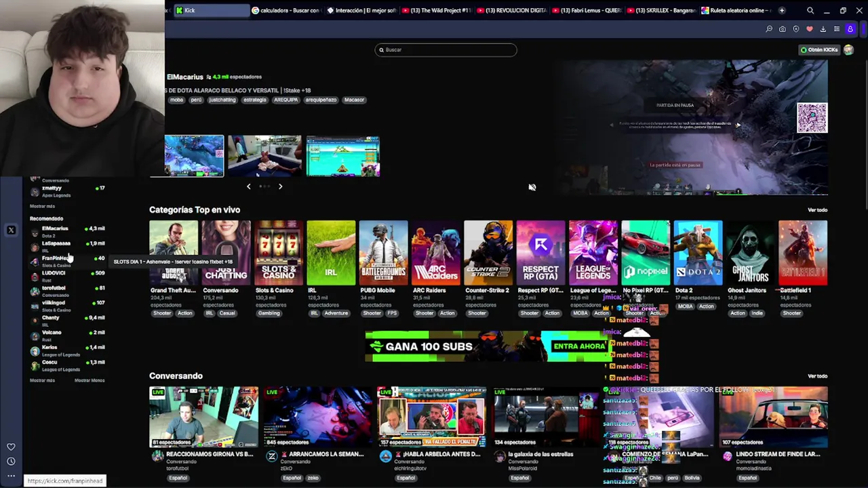Open the Counter-Strike 2 category card
This screenshot has height=488, width=868.
pyautogui.click(x=488, y=253)
